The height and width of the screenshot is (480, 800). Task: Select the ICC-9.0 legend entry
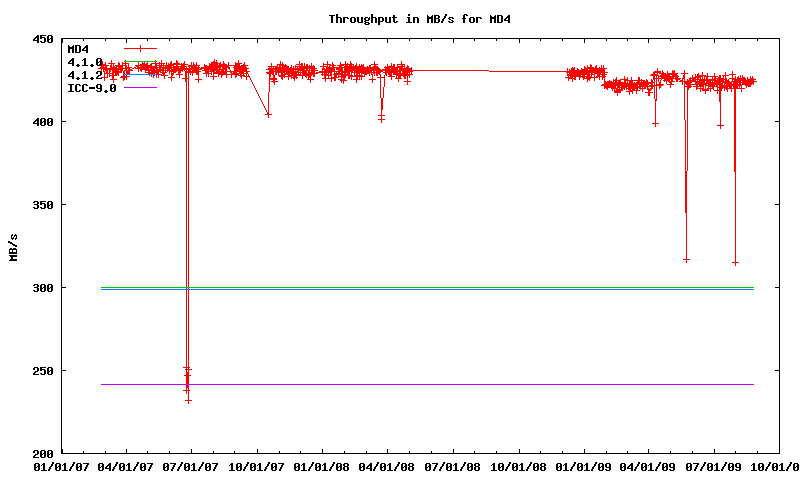click(x=91, y=88)
